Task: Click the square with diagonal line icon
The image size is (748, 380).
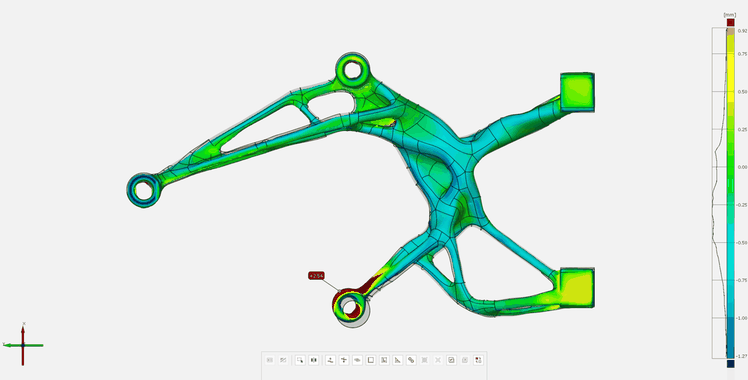Action: [384, 360]
